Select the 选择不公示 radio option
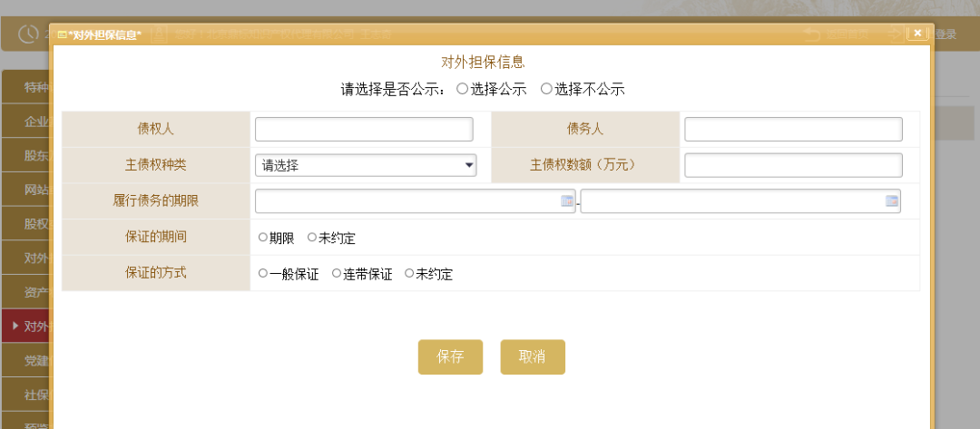 [546, 89]
